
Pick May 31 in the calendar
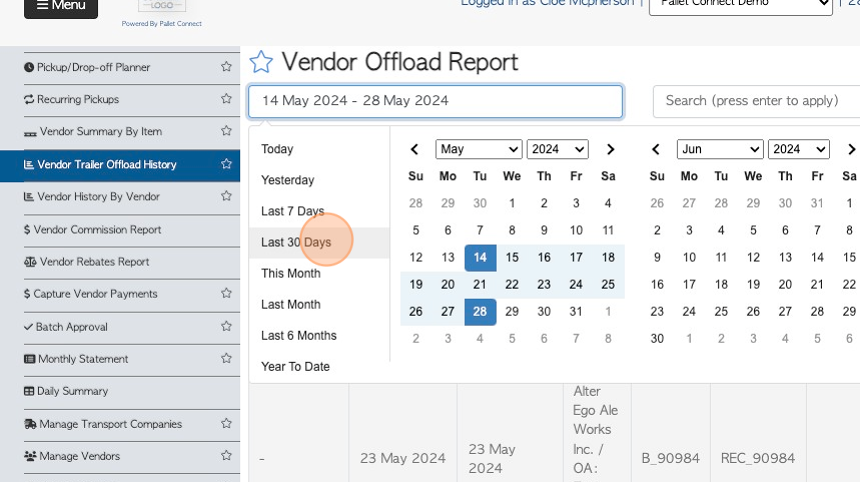[576, 311]
